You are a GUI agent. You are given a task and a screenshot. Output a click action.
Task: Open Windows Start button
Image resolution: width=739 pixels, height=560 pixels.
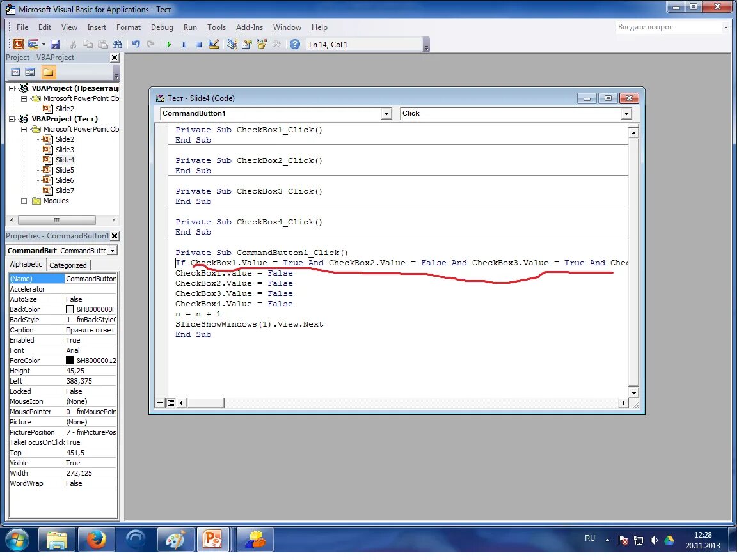tap(17, 540)
